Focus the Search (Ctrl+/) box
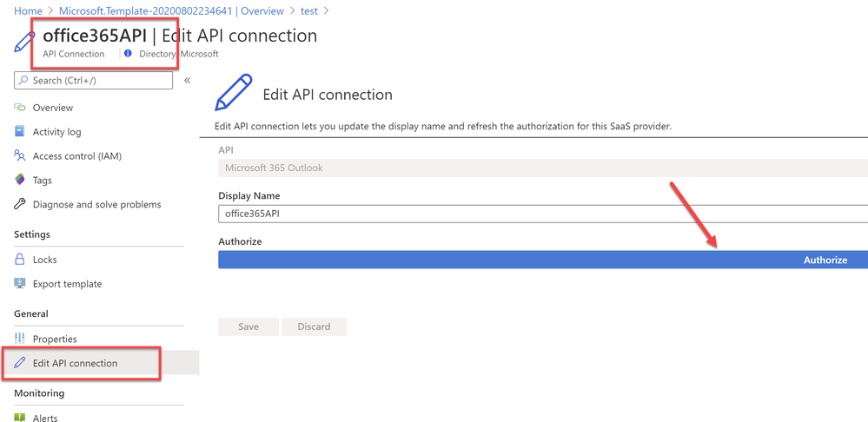This screenshot has width=868, height=422. pos(93,80)
